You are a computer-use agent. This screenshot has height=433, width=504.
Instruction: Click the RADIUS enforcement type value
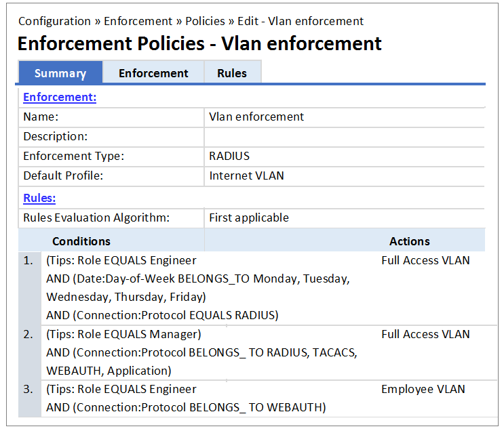pyautogui.click(x=229, y=156)
